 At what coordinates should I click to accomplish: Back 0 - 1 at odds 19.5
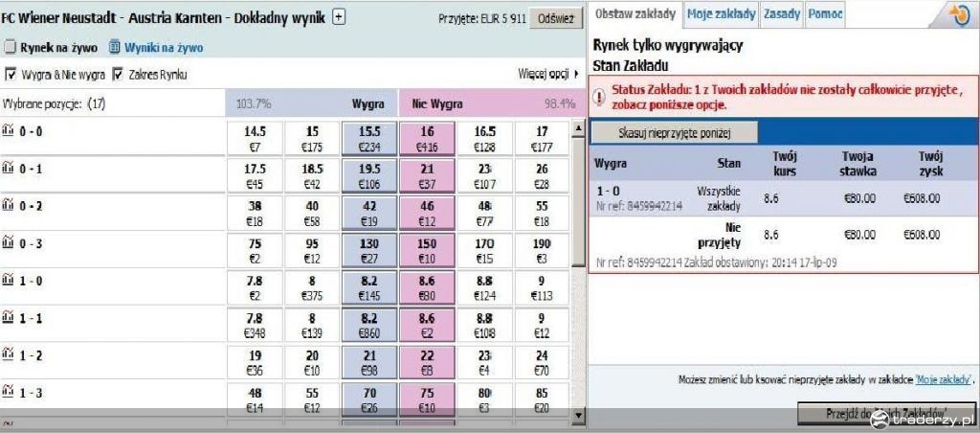coord(369,176)
